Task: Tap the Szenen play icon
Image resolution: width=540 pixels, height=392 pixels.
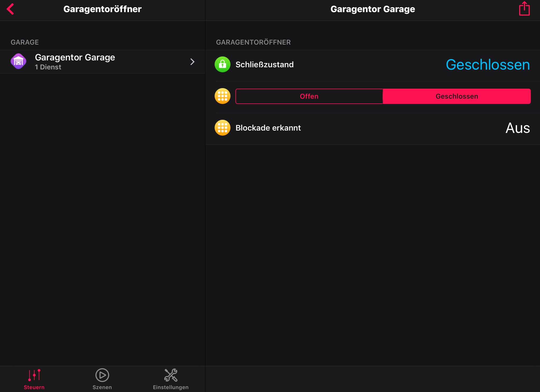Action: (x=102, y=375)
